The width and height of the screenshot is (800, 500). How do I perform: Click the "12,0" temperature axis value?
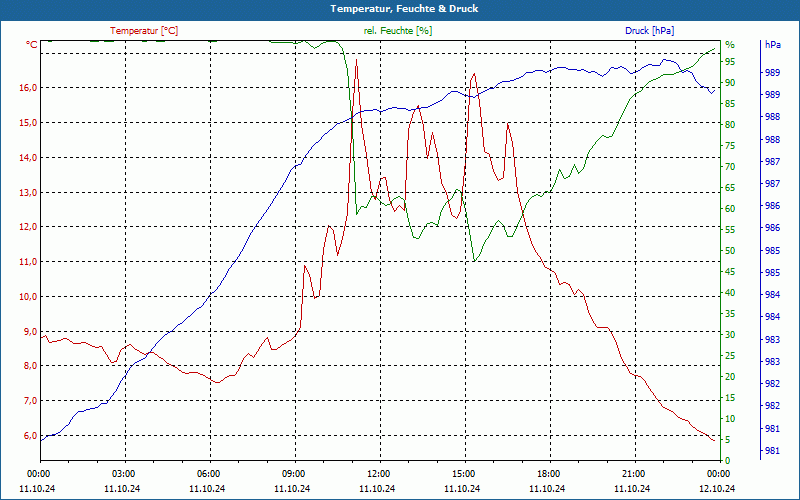(29, 227)
